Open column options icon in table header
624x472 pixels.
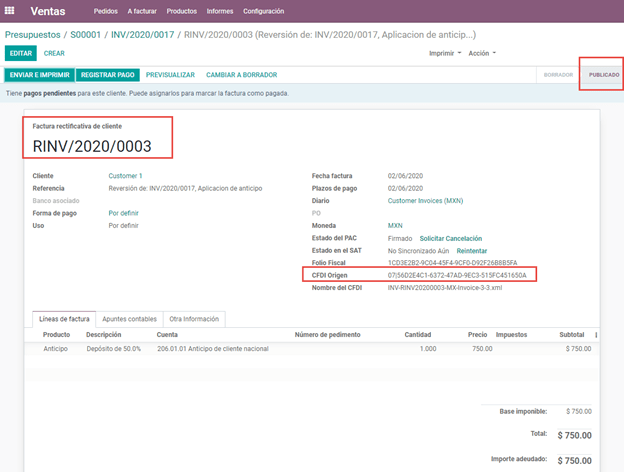point(596,335)
